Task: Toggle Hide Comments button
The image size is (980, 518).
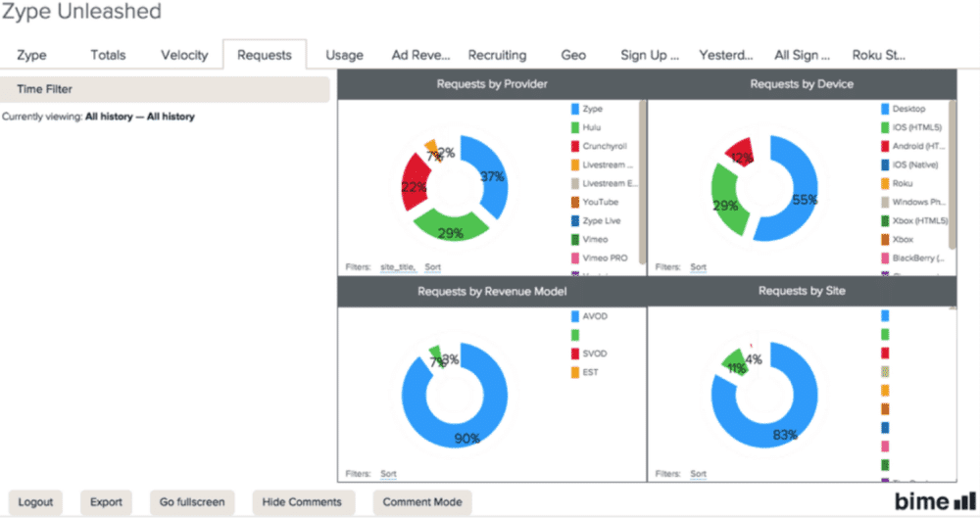Action: coord(302,502)
